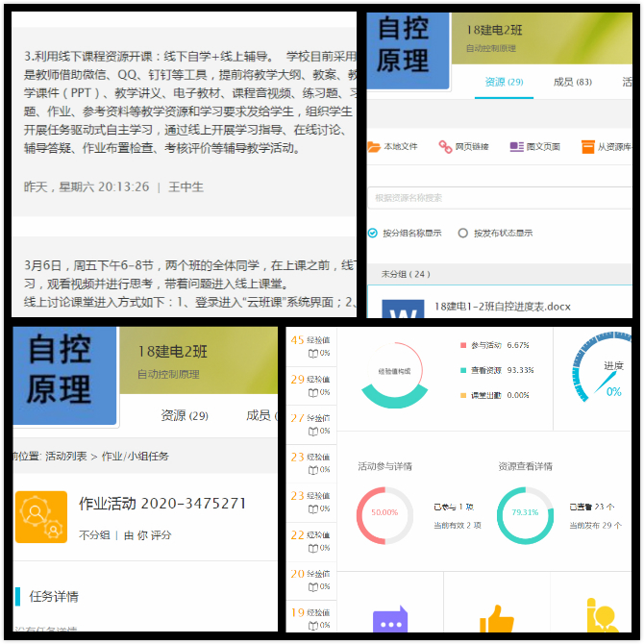644x644 pixels.
Task: Select 按分组名称显示 radio option
Action: pyautogui.click(x=373, y=233)
